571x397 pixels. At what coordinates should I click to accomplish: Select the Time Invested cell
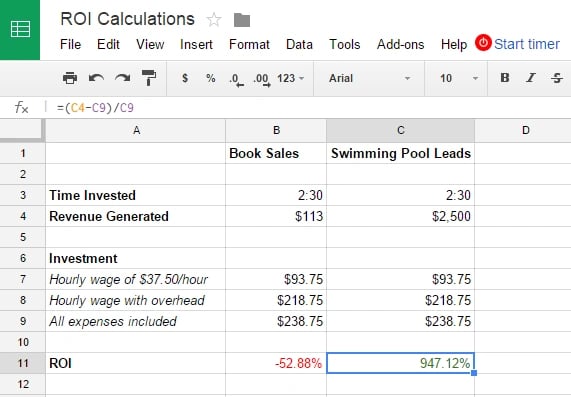point(135,195)
